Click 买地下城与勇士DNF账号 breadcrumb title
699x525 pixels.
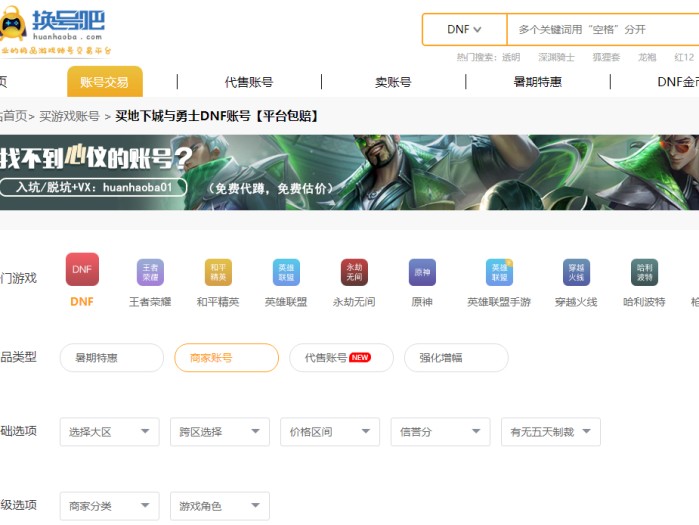[x=217, y=116]
